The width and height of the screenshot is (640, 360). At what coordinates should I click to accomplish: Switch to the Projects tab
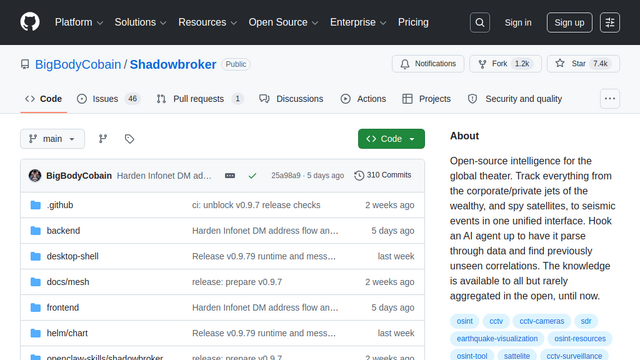click(427, 99)
